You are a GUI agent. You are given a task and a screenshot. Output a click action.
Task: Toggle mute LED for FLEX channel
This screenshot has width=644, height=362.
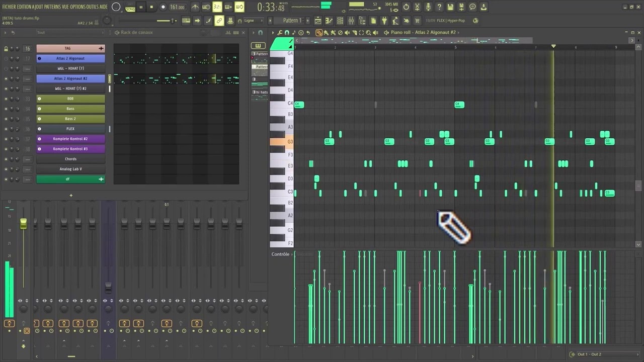(x=6, y=129)
